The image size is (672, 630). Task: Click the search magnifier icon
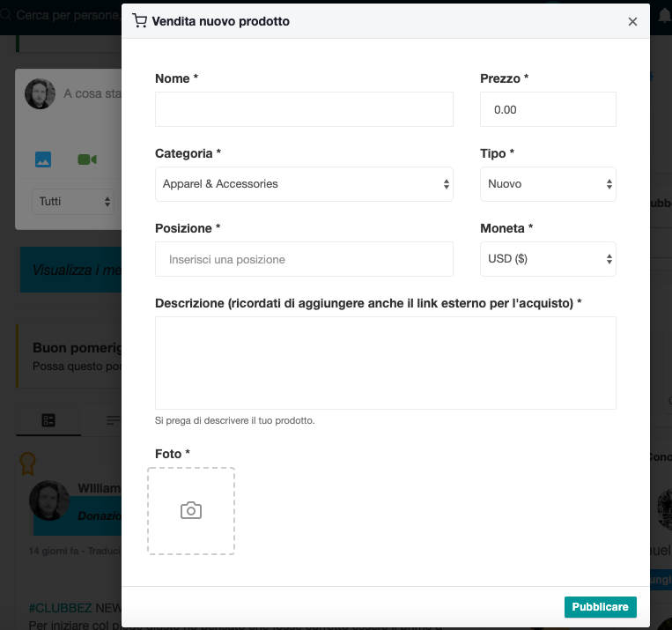coord(5,15)
